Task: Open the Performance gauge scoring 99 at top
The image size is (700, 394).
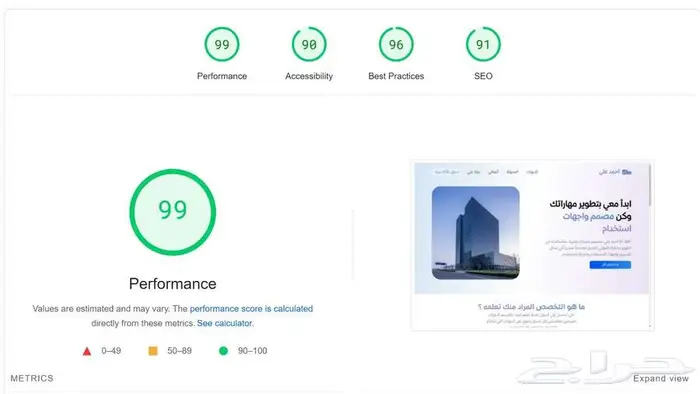Action: [x=222, y=44]
